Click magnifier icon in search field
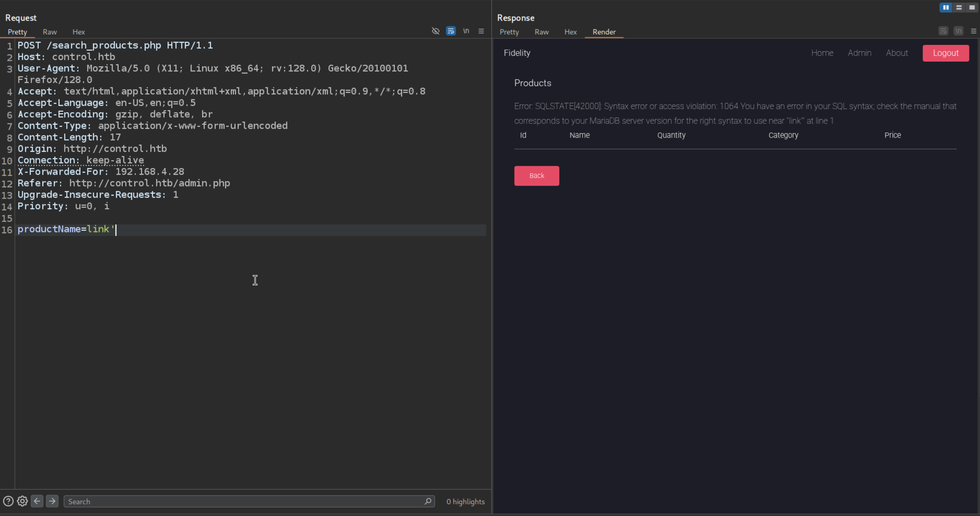 pyautogui.click(x=428, y=501)
